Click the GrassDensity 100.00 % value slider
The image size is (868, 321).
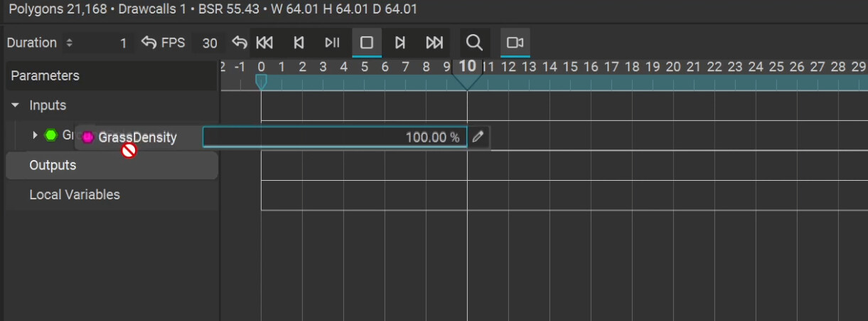point(334,137)
